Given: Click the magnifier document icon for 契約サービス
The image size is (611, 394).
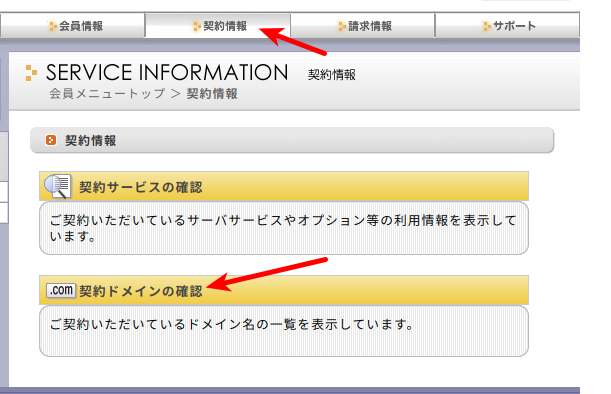Looking at the screenshot, I should [x=58, y=186].
